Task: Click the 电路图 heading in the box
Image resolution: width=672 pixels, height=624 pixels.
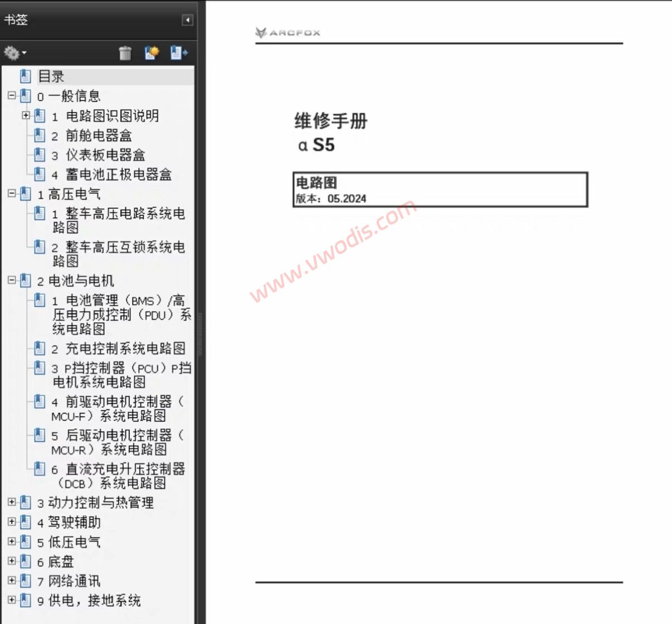Action: pyautogui.click(x=316, y=182)
